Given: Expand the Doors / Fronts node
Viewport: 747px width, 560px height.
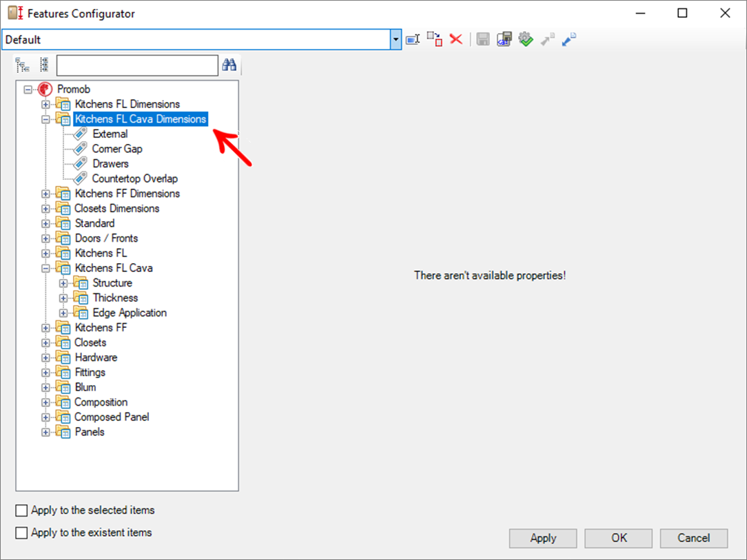Looking at the screenshot, I should tap(45, 238).
